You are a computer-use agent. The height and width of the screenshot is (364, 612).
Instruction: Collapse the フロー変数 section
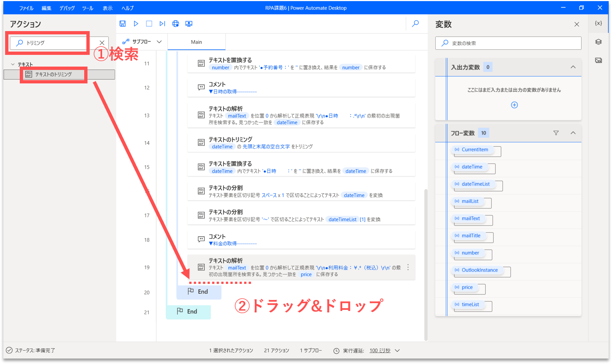573,133
